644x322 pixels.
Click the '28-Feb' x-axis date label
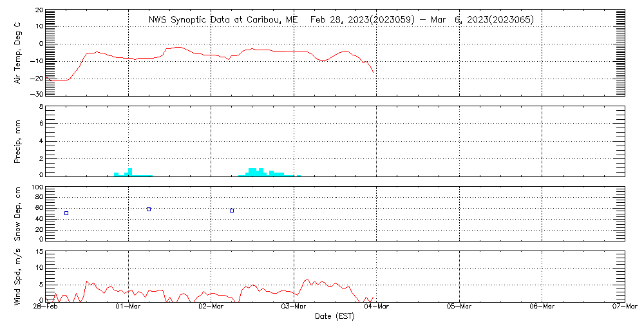[x=46, y=307]
